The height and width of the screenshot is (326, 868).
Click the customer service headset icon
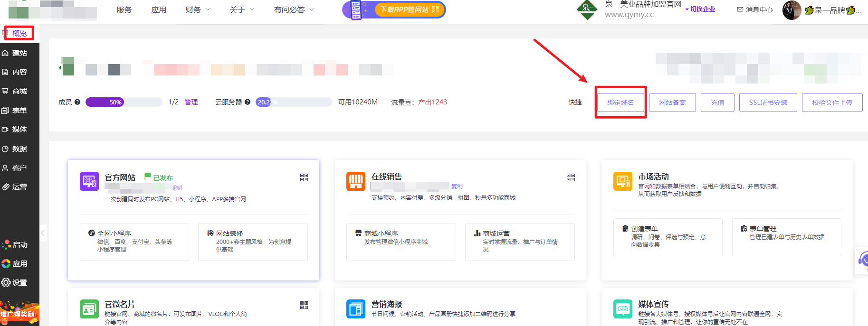click(x=863, y=260)
